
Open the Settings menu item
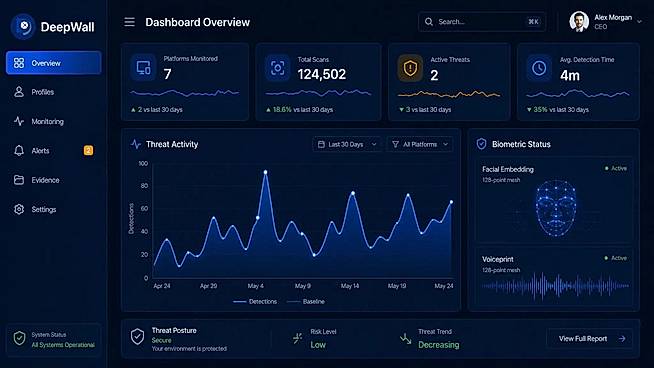[x=53, y=209]
